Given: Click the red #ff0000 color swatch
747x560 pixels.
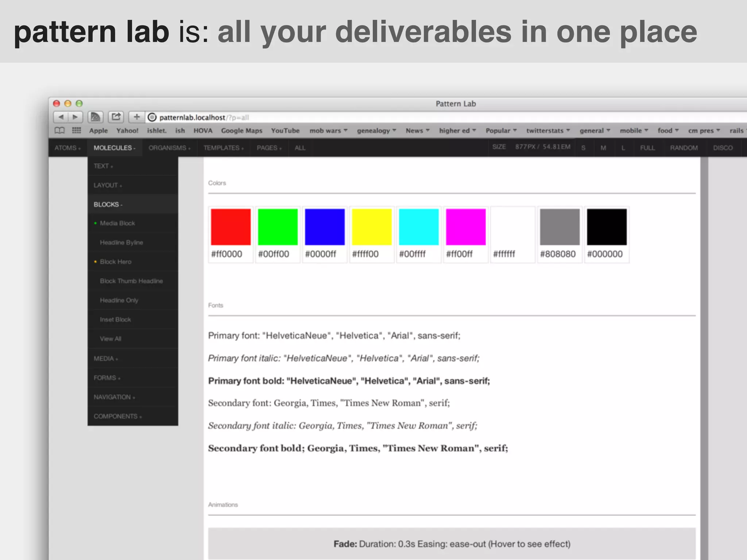Looking at the screenshot, I should pos(231,227).
